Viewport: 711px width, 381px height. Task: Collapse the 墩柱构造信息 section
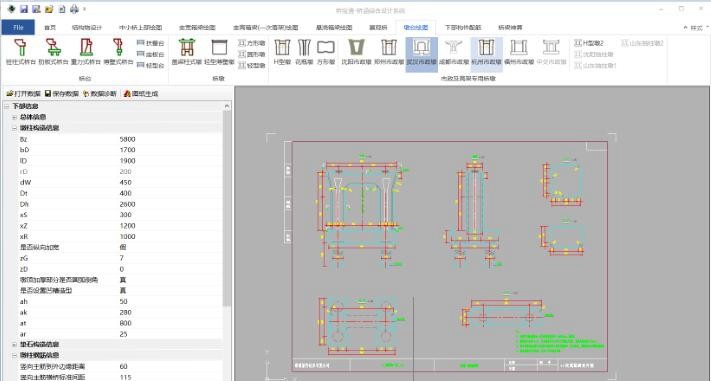point(14,128)
